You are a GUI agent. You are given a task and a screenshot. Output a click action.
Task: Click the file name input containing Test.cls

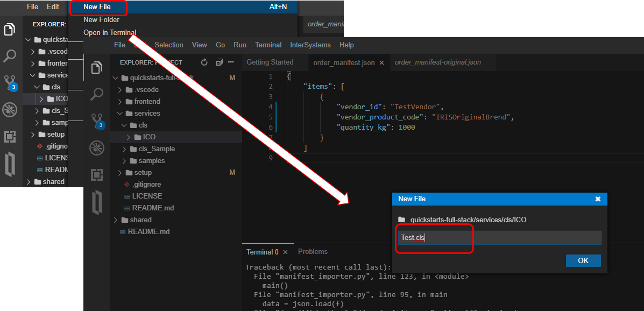click(500, 238)
